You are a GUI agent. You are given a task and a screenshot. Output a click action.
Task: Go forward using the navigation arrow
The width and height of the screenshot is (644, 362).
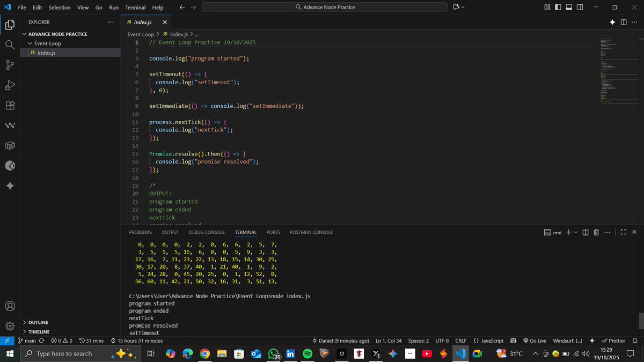click(x=193, y=8)
